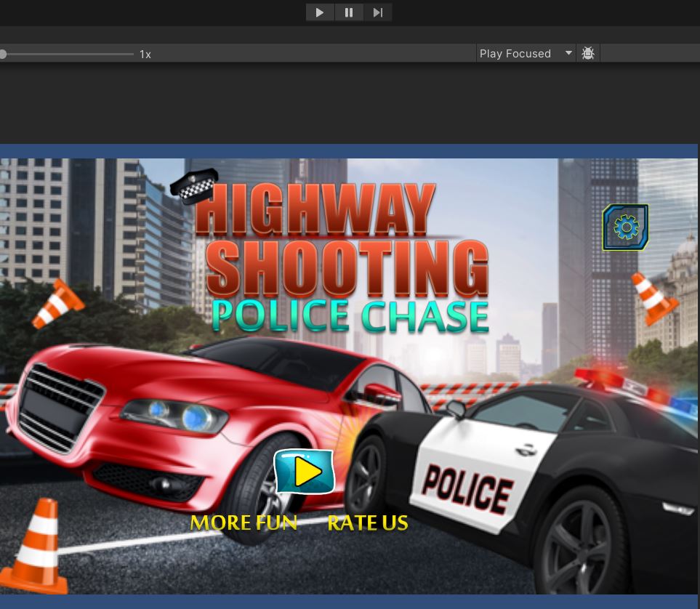Open game settings via the gear icon

[625, 227]
